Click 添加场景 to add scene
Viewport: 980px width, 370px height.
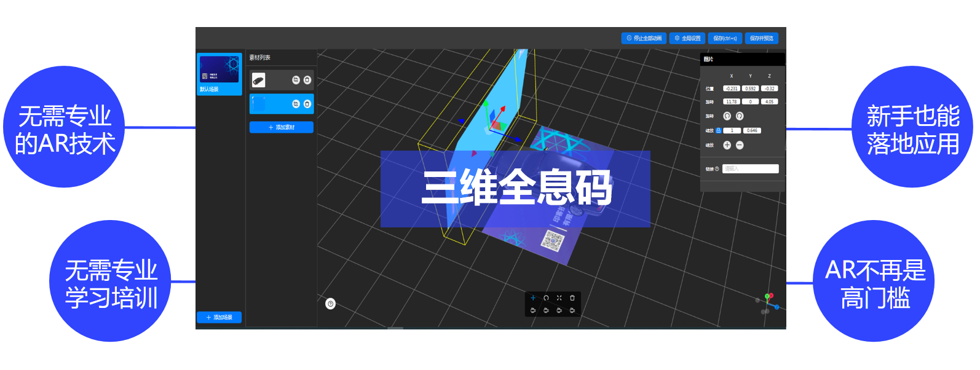coord(219,317)
